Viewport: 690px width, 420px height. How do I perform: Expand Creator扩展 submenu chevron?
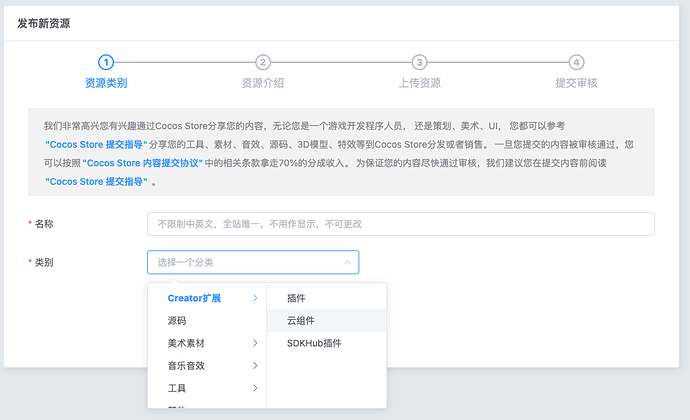click(255, 298)
